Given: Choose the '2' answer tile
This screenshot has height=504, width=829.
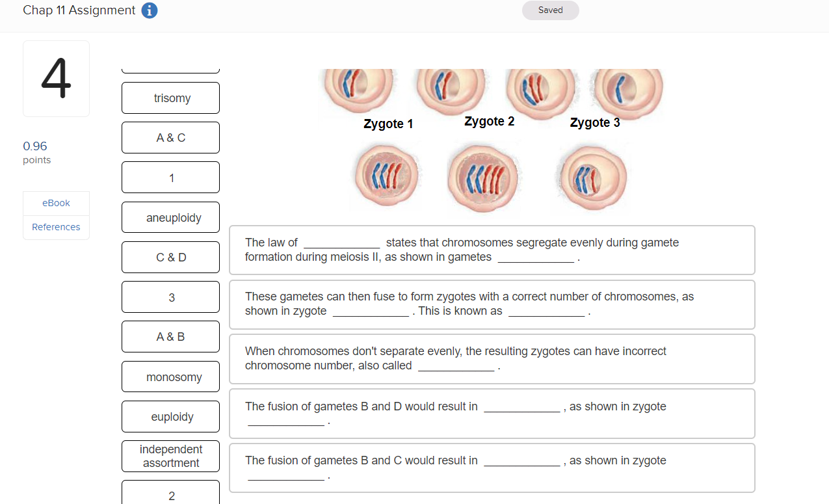Looking at the screenshot, I should (x=170, y=492).
